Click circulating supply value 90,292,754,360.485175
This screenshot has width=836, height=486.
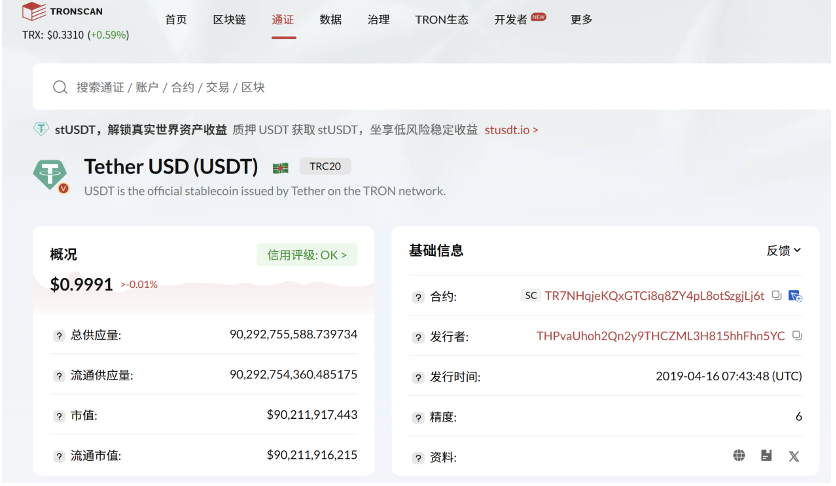(x=293, y=375)
